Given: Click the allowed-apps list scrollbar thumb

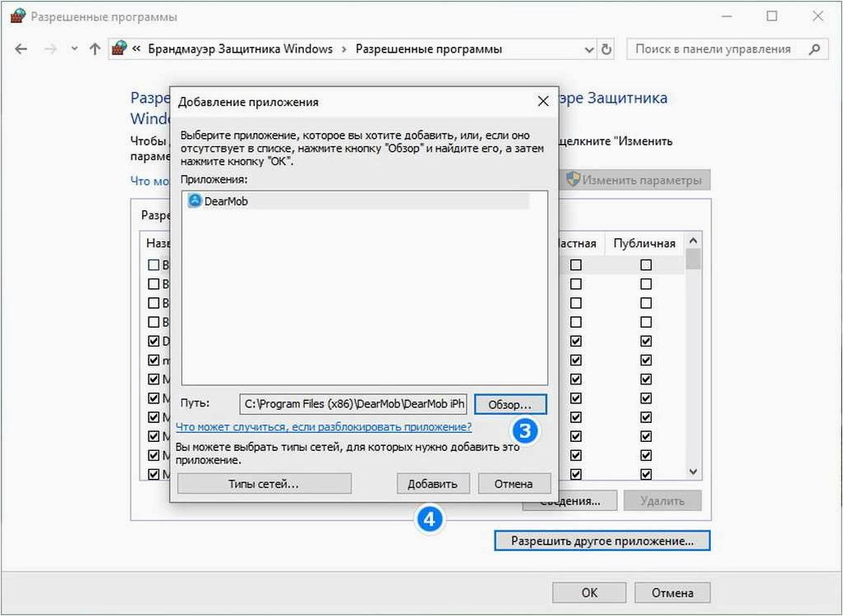Looking at the screenshot, I should pyautogui.click(x=693, y=259).
